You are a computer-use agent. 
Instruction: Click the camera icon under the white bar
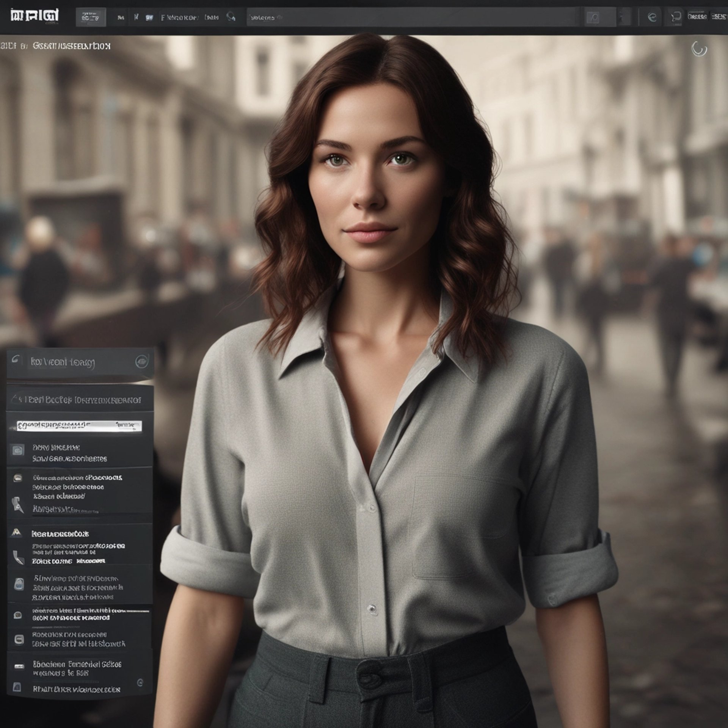click(17, 450)
